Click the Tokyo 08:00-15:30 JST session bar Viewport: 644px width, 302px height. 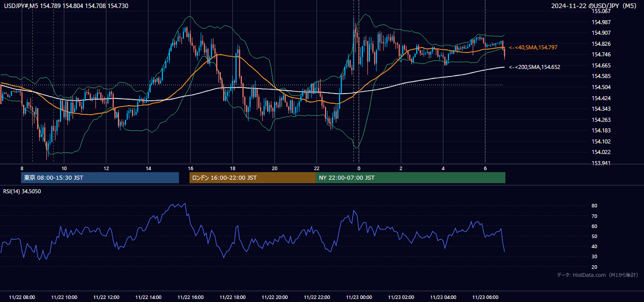(x=100, y=178)
